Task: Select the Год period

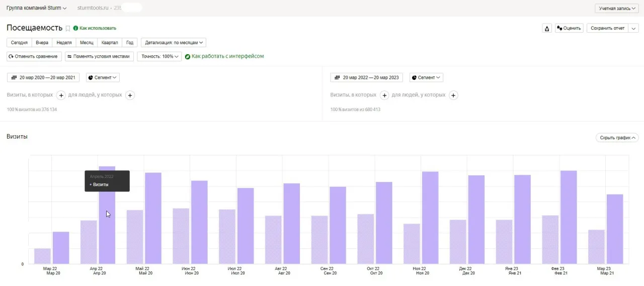Action: (130, 43)
